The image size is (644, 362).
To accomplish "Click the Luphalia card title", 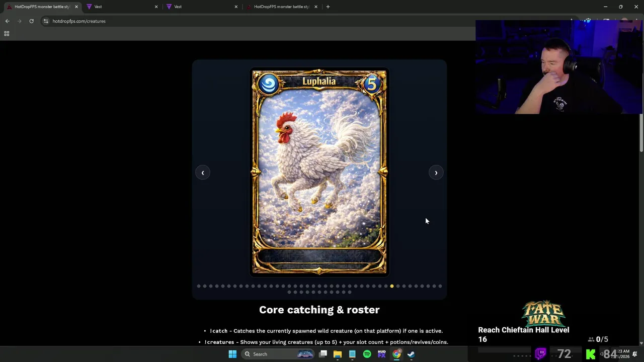I will pos(319,81).
